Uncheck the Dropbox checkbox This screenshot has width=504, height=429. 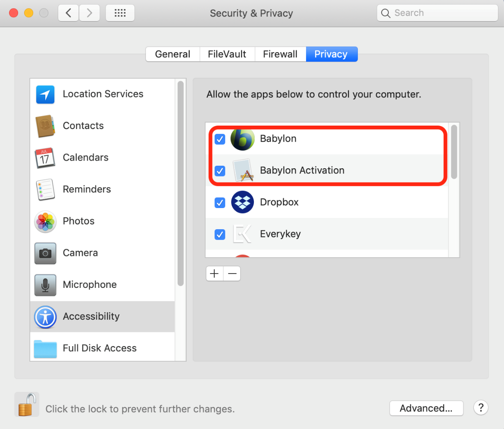pyautogui.click(x=220, y=202)
